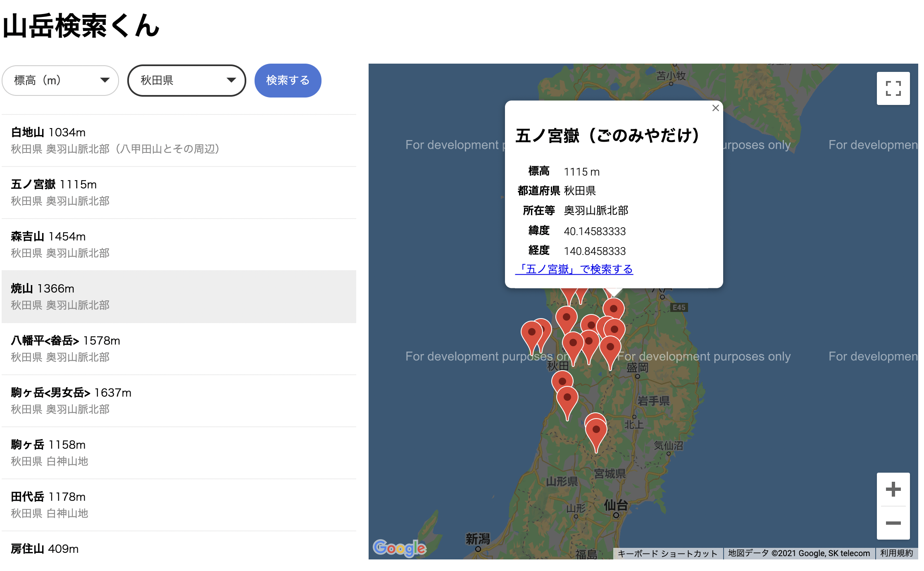Click キーボード ショートカット in the map footer
The width and height of the screenshot is (924, 571).
(x=668, y=553)
